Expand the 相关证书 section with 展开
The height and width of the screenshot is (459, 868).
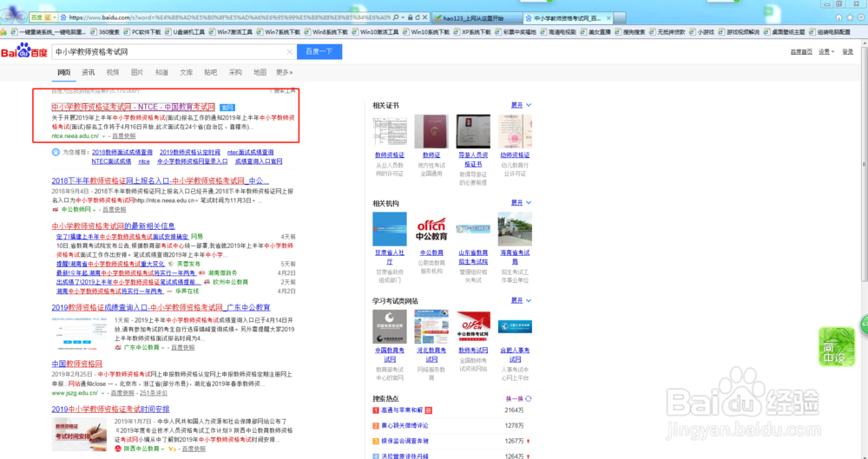pos(521,105)
